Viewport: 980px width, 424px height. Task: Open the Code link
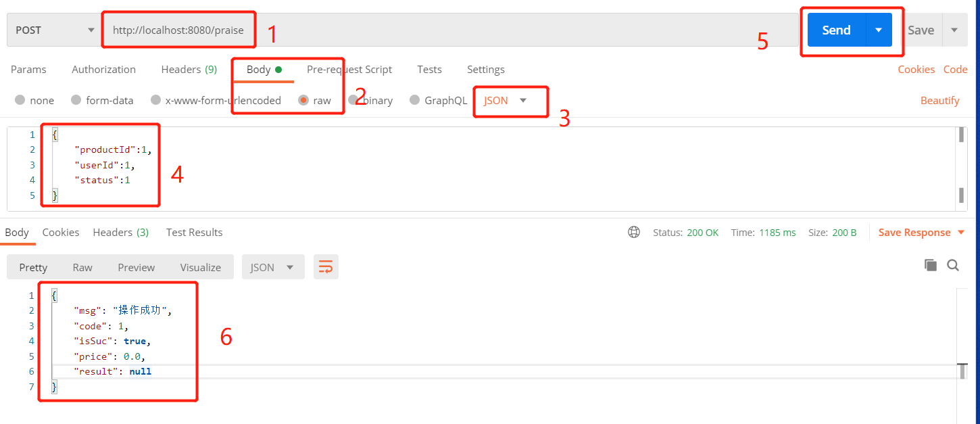(x=955, y=70)
